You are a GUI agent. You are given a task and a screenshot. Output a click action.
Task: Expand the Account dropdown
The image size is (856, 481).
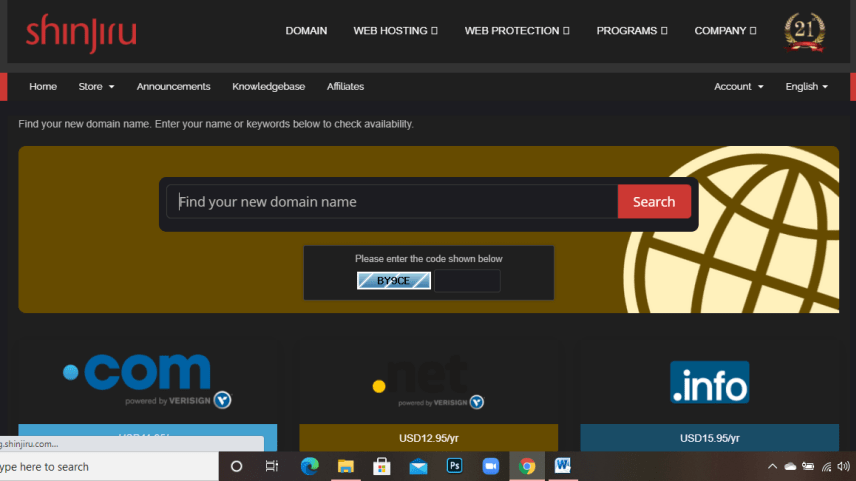[x=739, y=87]
